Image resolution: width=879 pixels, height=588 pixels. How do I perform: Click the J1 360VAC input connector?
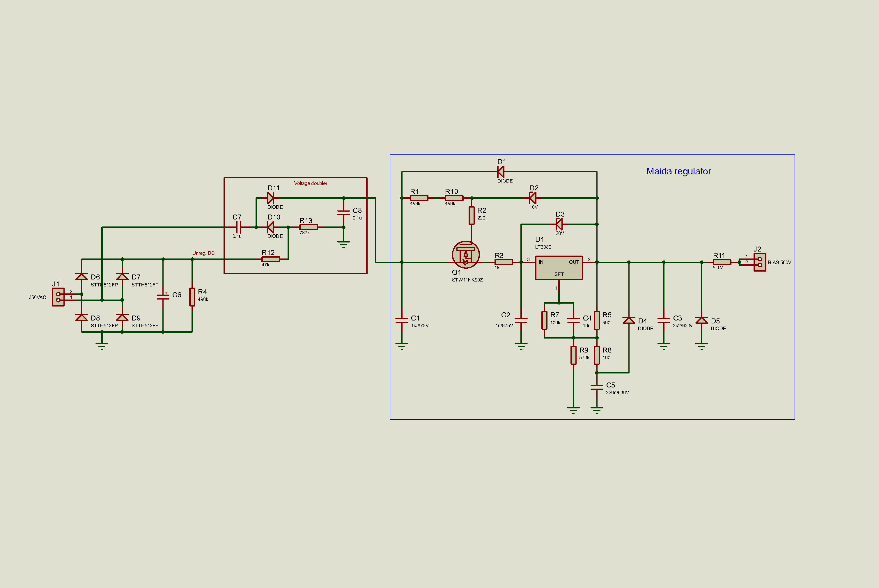(x=58, y=297)
